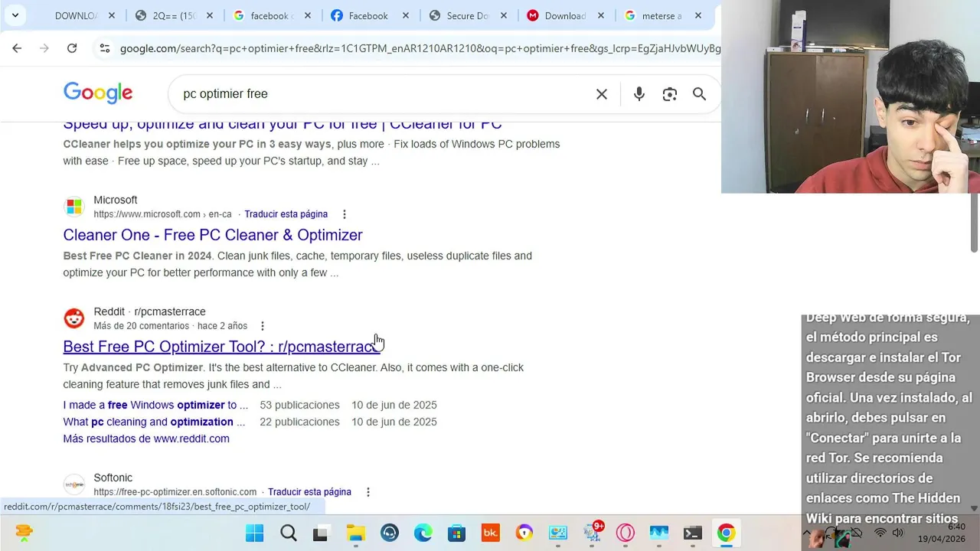This screenshot has width=980, height=551.
Task: Open Task View in the taskbar
Action: 321,533
